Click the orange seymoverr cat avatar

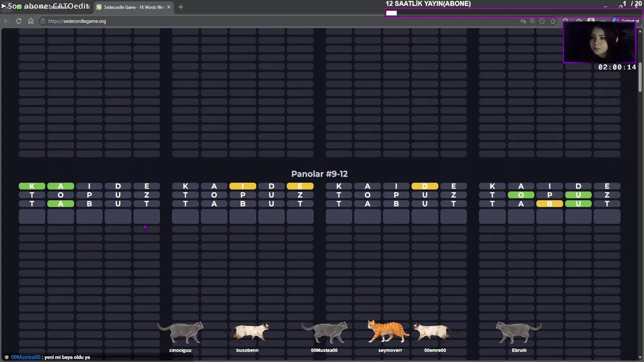[388, 332]
